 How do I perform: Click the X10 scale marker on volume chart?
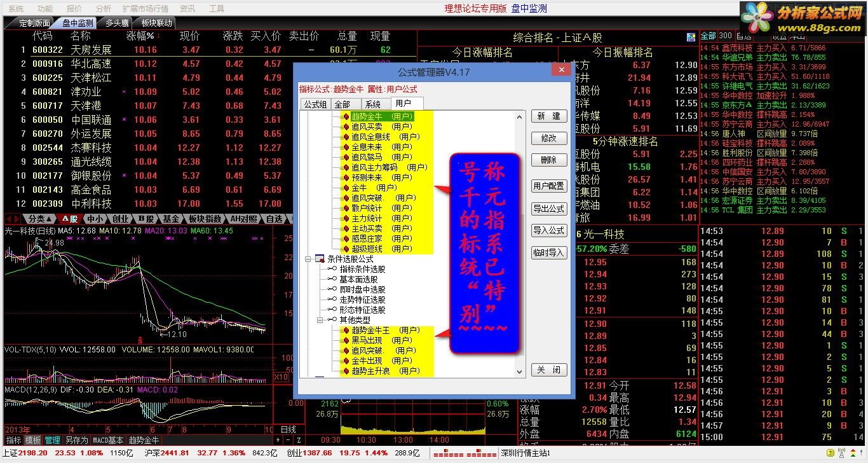pos(280,377)
